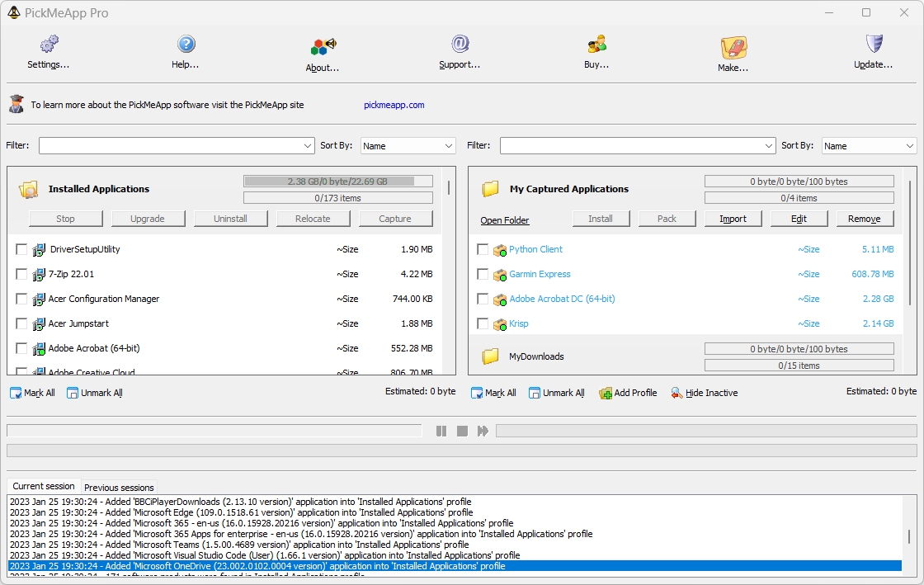
Task: Switch to the Previous sessions tab
Action: pos(118,487)
